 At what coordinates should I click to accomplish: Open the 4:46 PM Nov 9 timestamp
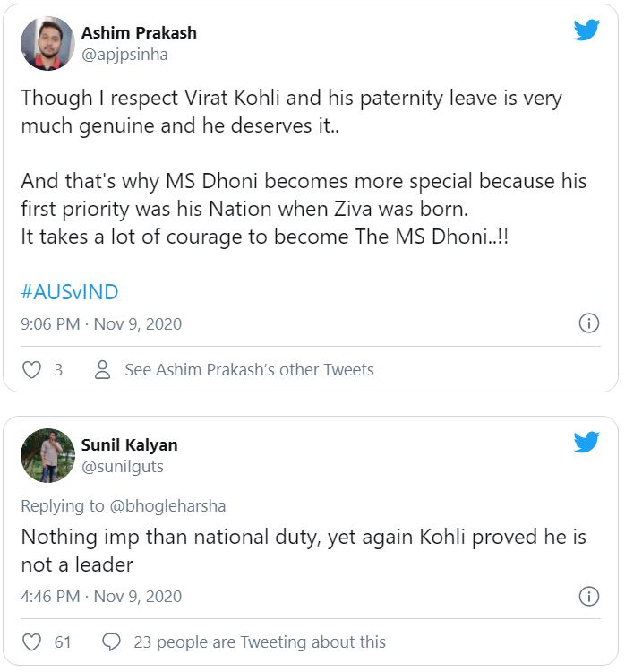[x=101, y=596]
